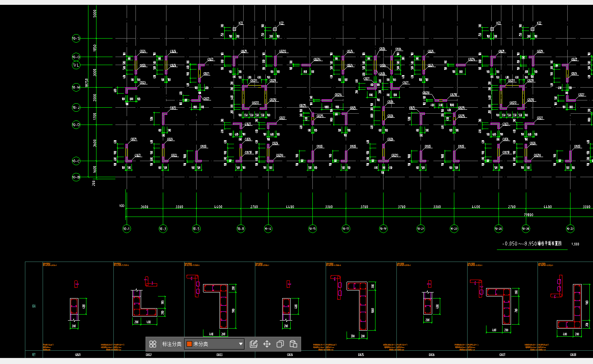
Task: Click the 98750 vertical overall dimension
Action: 87,83
